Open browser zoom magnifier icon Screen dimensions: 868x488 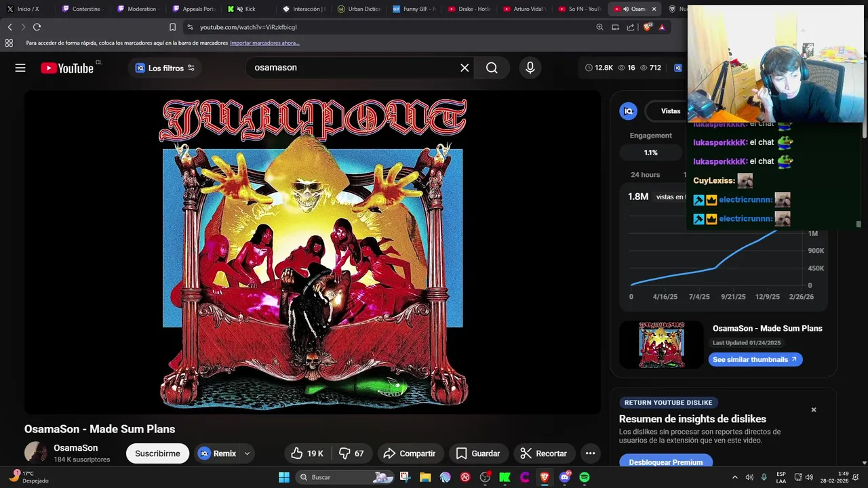pyautogui.click(x=599, y=27)
